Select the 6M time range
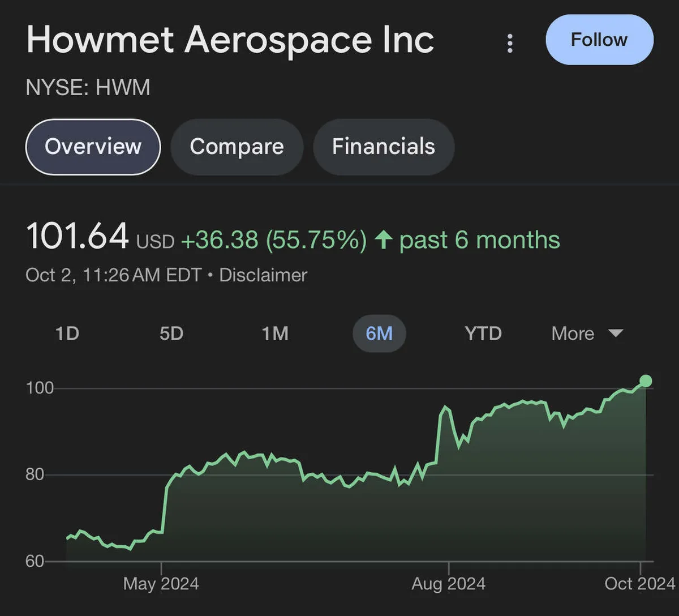Viewport: 679px width, 616px height. [379, 333]
